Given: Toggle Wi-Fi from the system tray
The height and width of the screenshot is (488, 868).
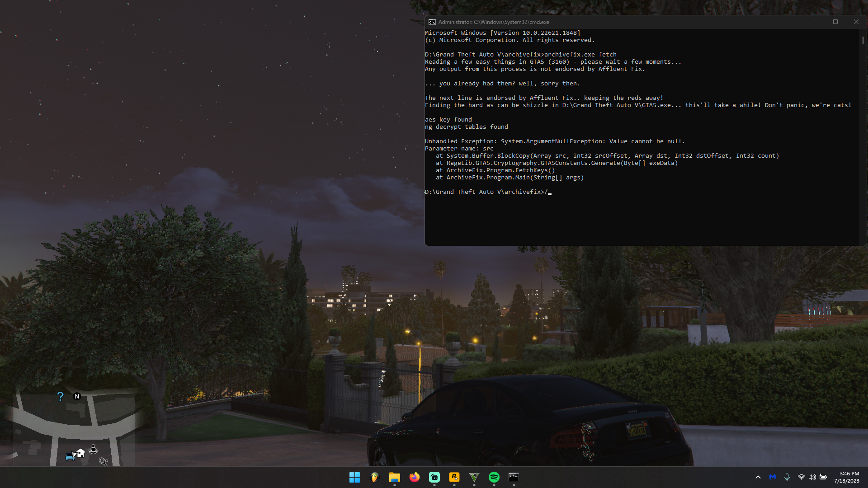Looking at the screenshot, I should (801, 477).
